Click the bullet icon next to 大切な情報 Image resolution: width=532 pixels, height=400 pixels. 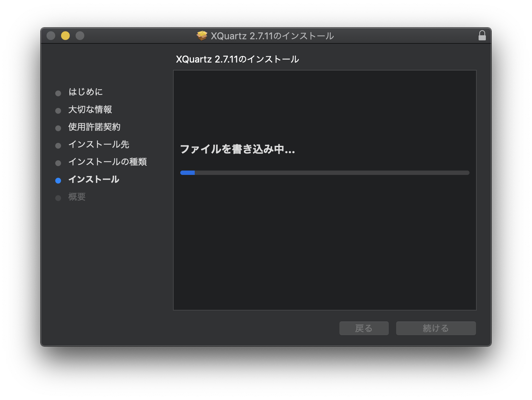click(x=58, y=111)
